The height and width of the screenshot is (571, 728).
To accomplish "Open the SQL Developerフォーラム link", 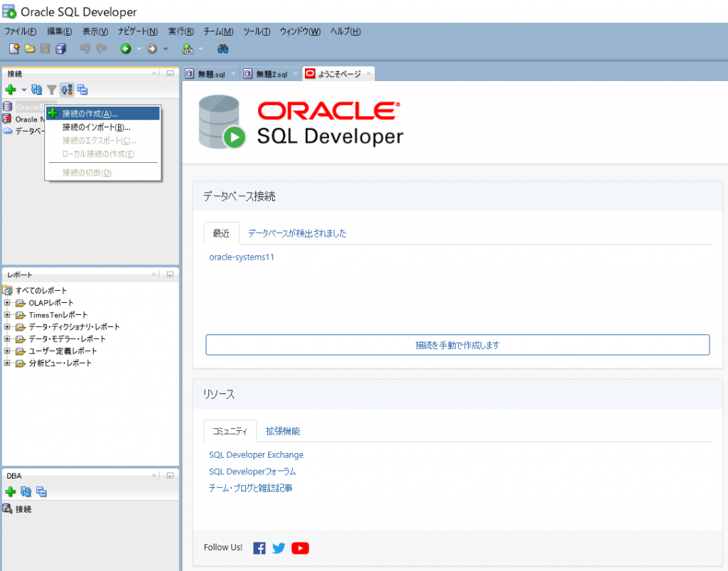I will pyautogui.click(x=252, y=471).
